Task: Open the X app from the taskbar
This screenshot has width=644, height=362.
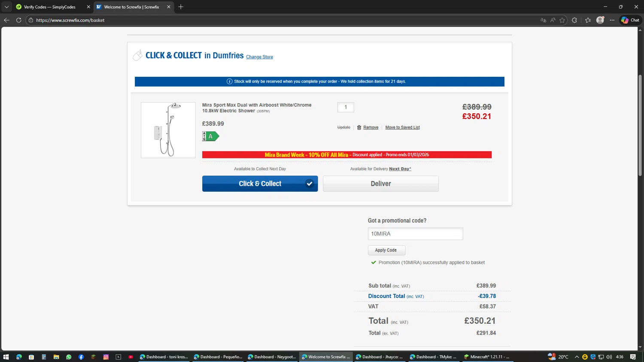Action: (x=118, y=357)
